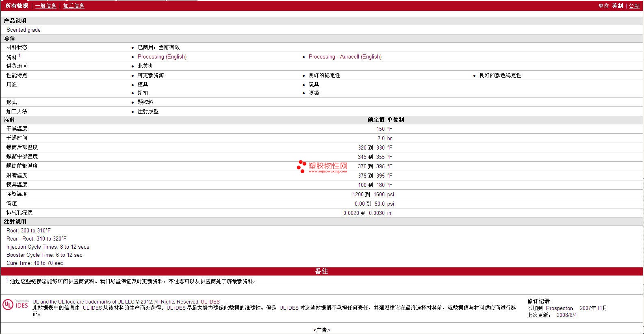Select 公制 units

click(634, 6)
